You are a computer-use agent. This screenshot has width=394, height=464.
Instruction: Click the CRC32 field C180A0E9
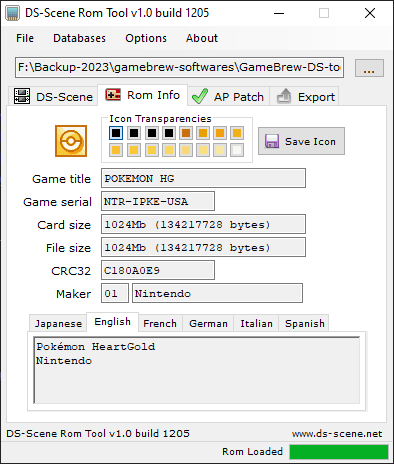coord(158,270)
